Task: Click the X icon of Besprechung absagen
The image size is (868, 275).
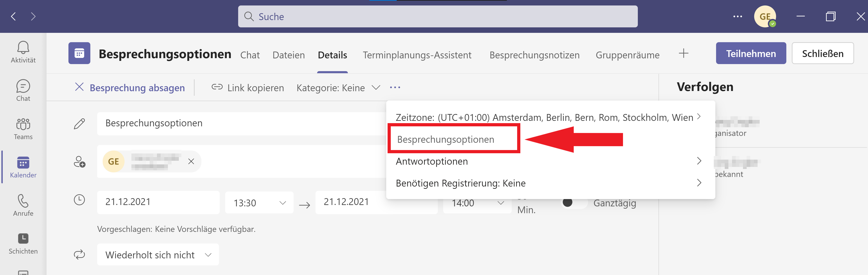Action: tap(79, 87)
